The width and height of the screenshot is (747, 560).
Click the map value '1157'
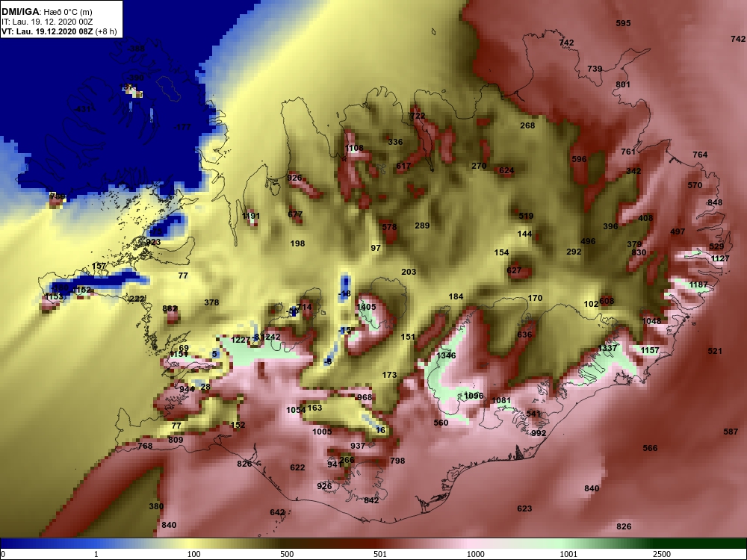click(650, 350)
